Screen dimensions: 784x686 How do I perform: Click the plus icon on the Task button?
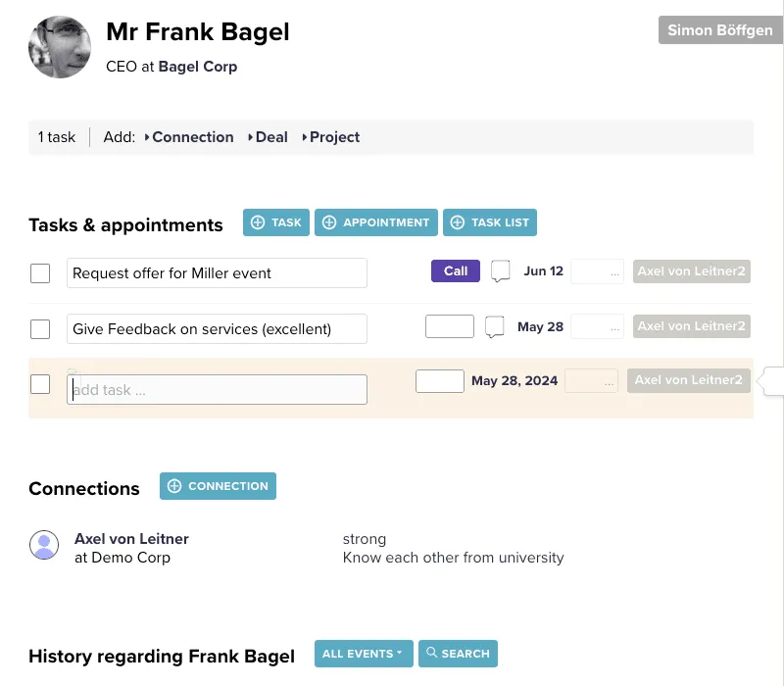(x=259, y=222)
